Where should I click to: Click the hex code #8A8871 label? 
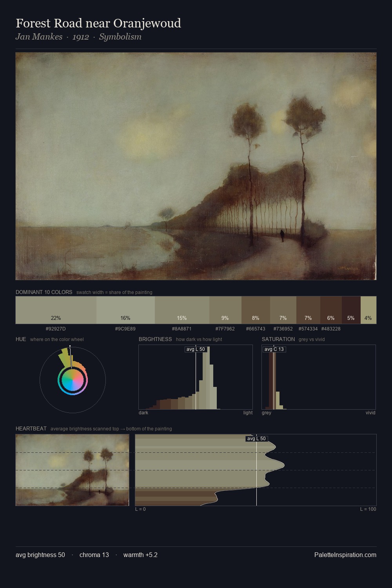(x=182, y=329)
